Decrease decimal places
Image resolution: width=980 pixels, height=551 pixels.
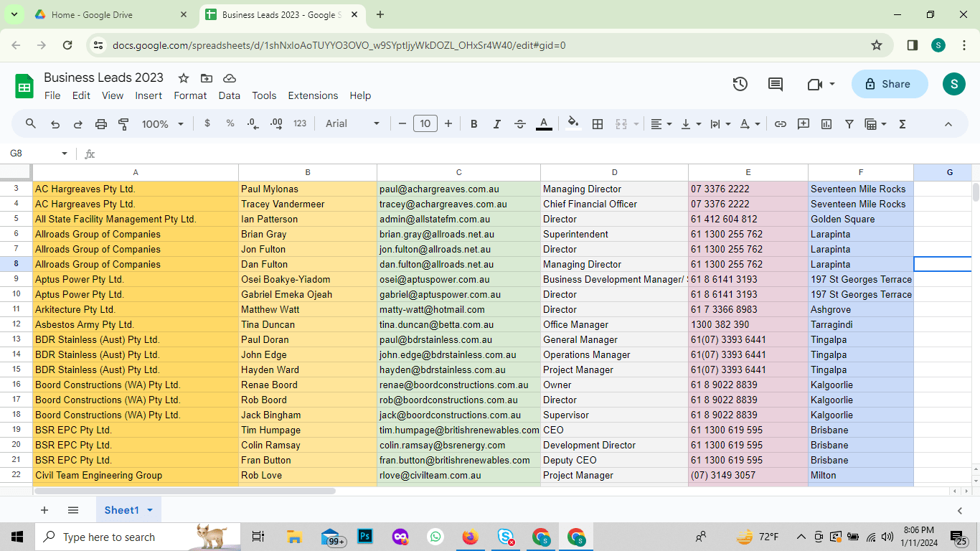253,123
